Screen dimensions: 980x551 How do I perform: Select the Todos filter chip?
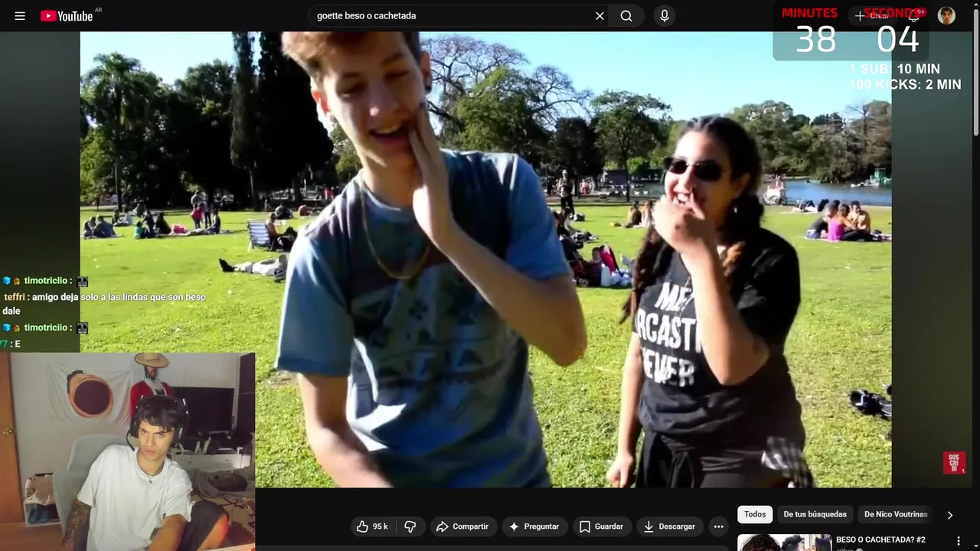[x=755, y=514]
